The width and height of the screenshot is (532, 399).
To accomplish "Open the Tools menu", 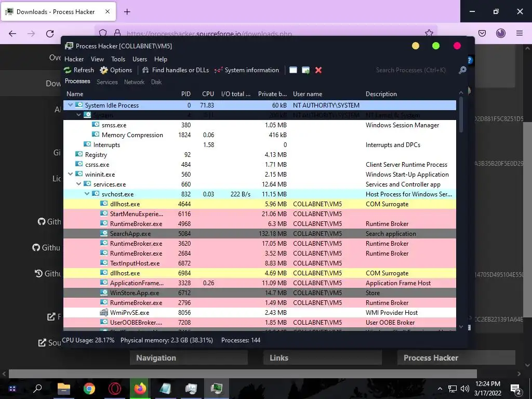I will (x=118, y=59).
